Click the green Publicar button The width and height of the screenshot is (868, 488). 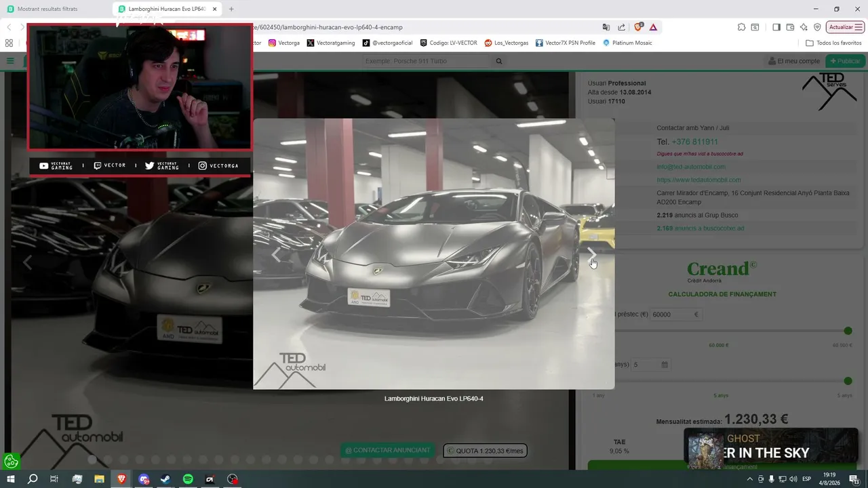tap(845, 61)
